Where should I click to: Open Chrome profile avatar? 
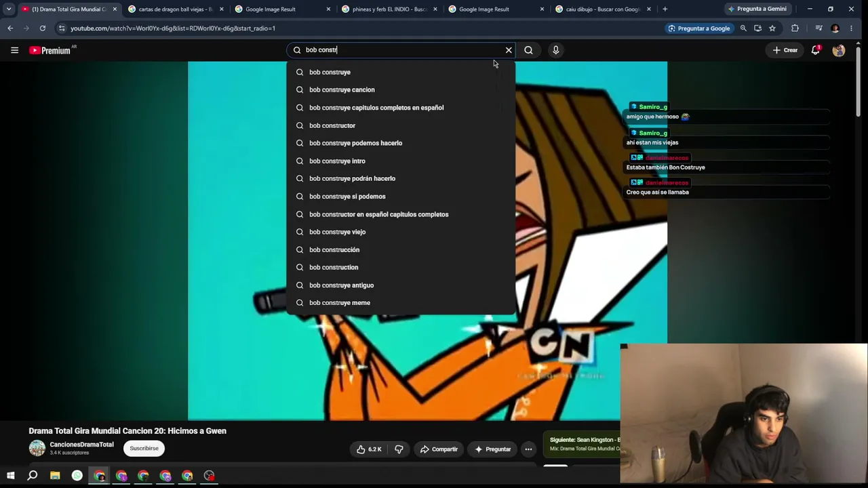tap(835, 28)
